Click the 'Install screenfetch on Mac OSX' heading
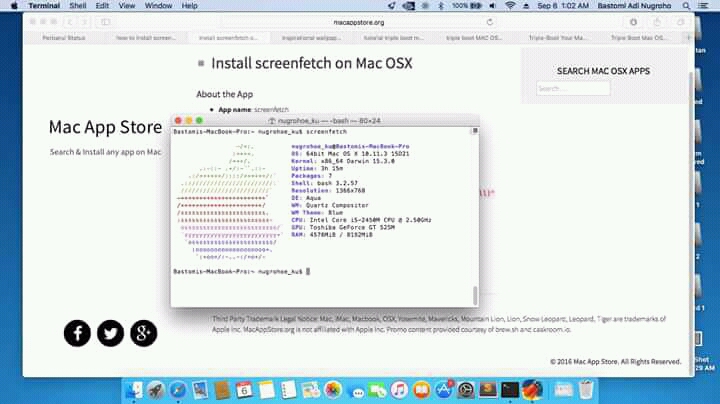Viewport: 720px width, 404px height. [312, 63]
